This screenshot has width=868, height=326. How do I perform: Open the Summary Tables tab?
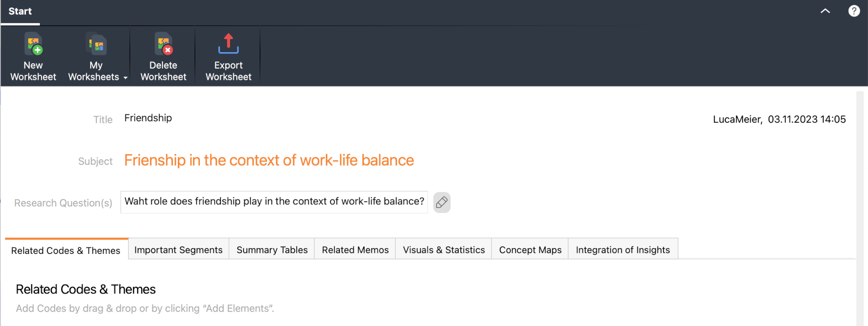(x=272, y=249)
